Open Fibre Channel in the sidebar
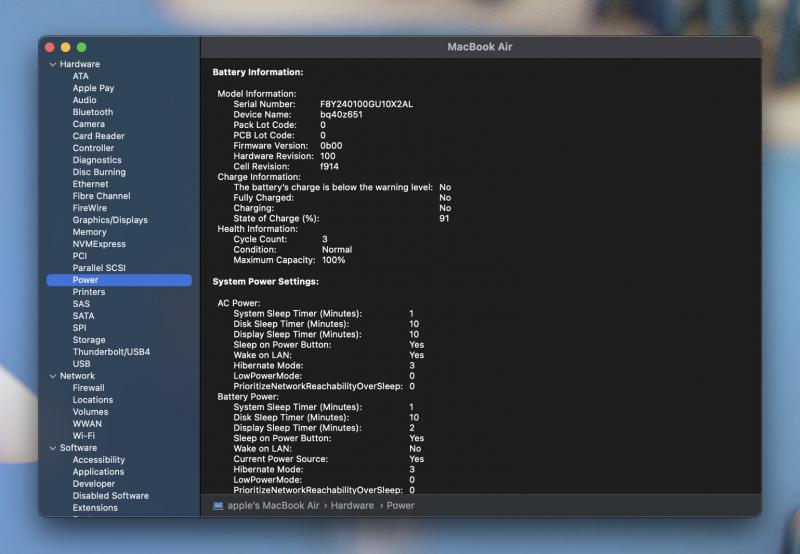800x554 pixels. click(101, 196)
